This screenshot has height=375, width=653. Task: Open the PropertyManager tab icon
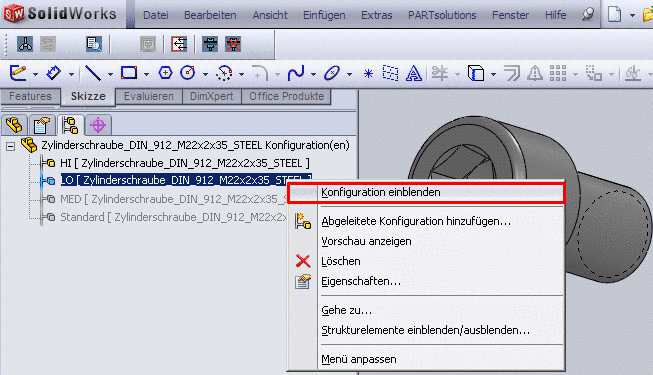point(42,125)
